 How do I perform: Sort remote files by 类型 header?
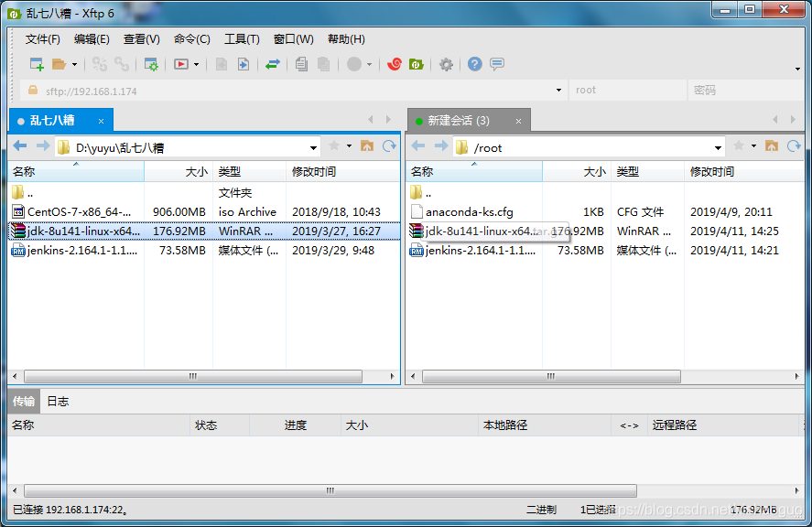point(647,171)
